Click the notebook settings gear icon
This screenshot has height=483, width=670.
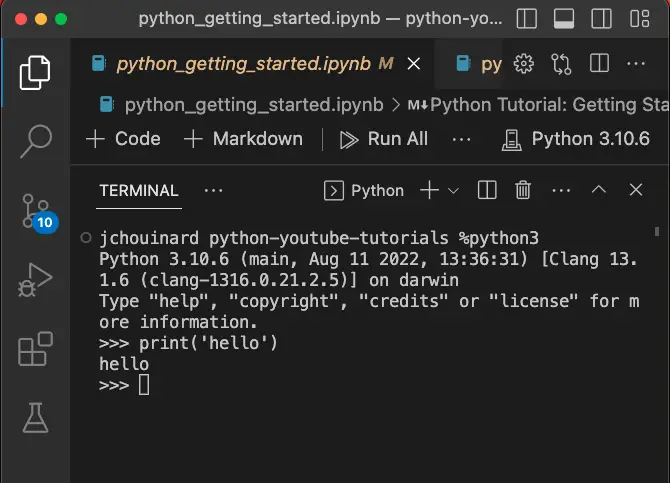pyautogui.click(x=523, y=64)
